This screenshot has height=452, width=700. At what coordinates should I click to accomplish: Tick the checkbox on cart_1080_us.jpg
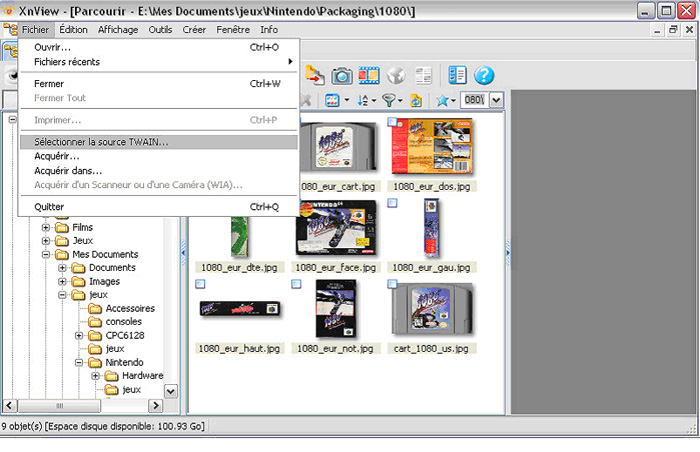[392, 284]
